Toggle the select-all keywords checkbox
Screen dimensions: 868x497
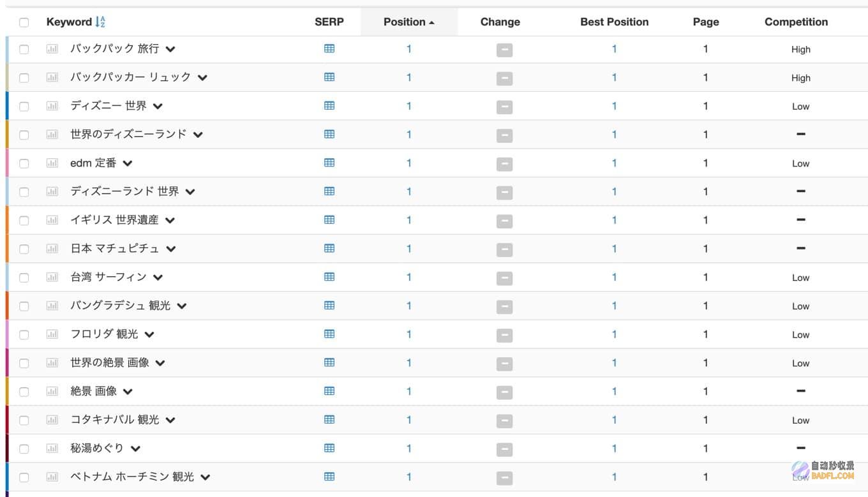[x=24, y=22]
